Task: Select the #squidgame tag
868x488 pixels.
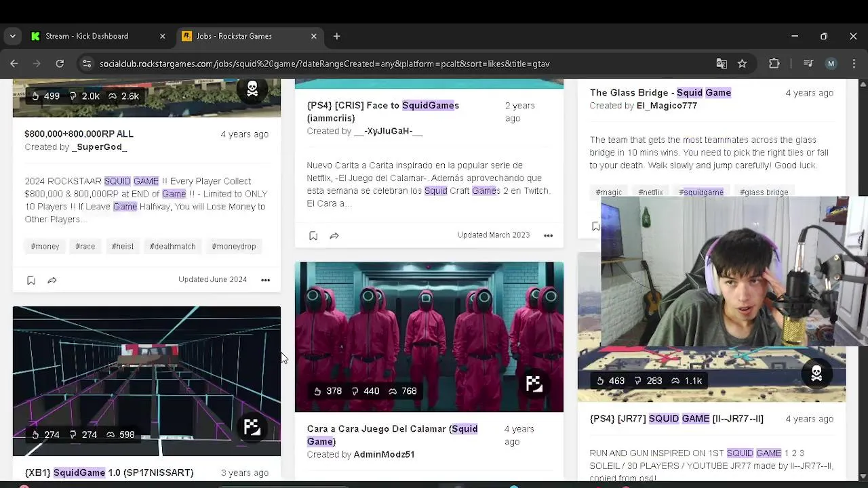Action: pos(701,192)
